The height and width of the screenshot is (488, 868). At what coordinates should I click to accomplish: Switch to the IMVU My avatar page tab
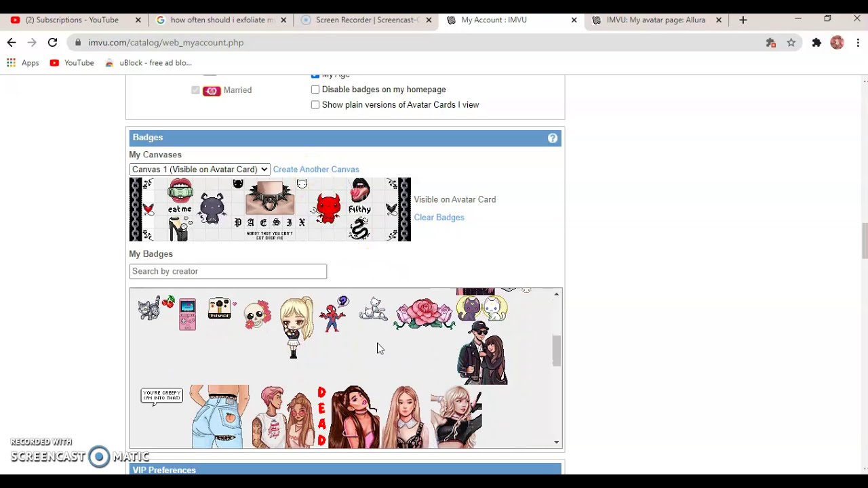(656, 20)
